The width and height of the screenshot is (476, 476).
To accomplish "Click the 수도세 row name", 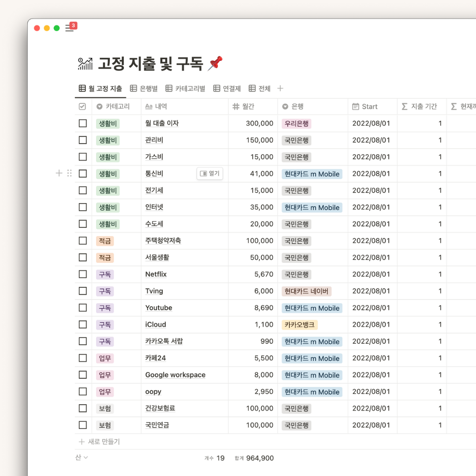I will [x=154, y=224].
